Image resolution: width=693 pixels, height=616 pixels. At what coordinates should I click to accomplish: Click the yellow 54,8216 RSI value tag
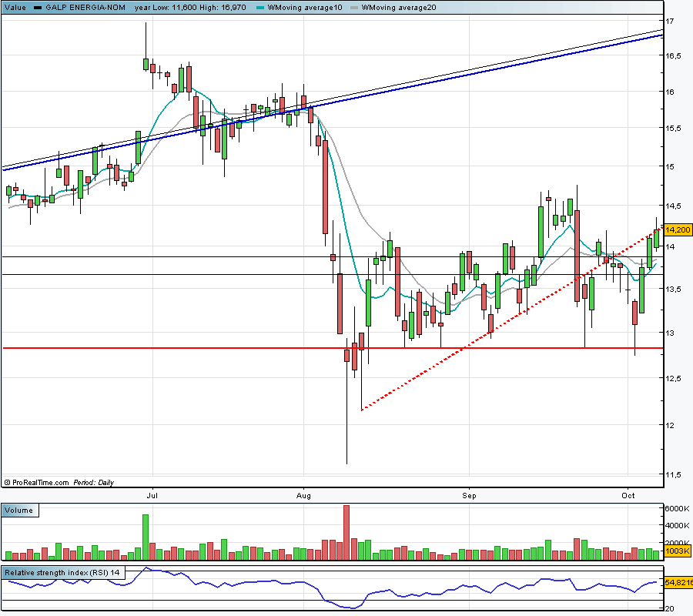[678, 583]
